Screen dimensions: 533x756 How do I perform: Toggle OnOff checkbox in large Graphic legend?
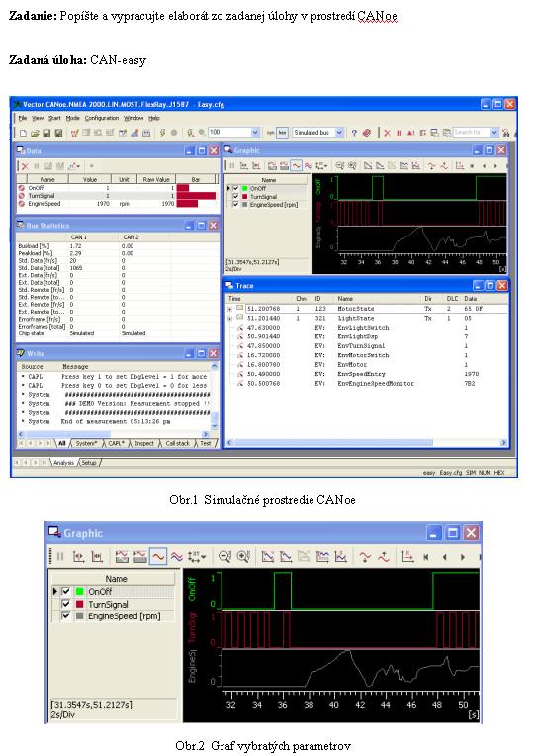pos(66,591)
